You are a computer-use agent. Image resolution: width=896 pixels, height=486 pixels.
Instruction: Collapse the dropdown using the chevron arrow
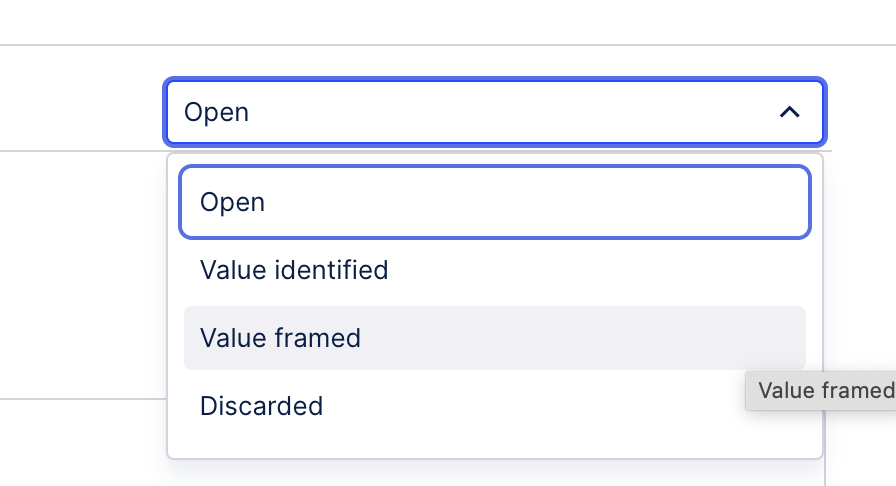coord(789,112)
